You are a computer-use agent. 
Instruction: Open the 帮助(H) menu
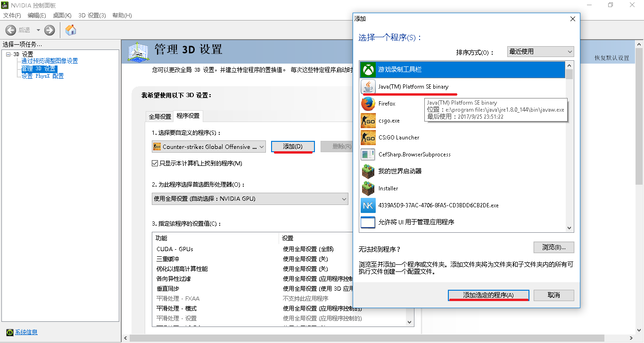[x=122, y=16]
